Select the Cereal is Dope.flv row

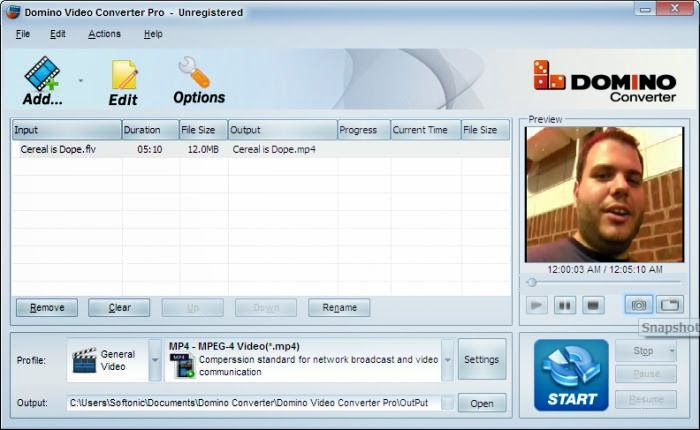[x=261, y=150]
